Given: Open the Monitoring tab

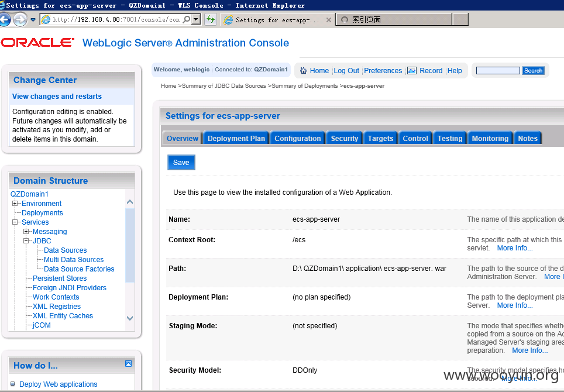Looking at the screenshot, I should 490,139.
